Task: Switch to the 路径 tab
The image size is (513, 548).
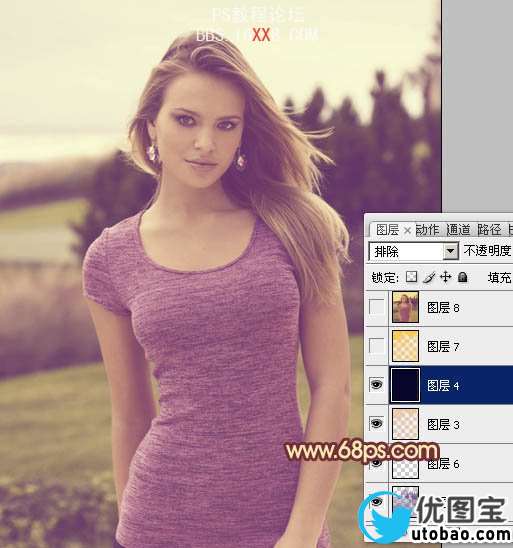Action: 489,230
